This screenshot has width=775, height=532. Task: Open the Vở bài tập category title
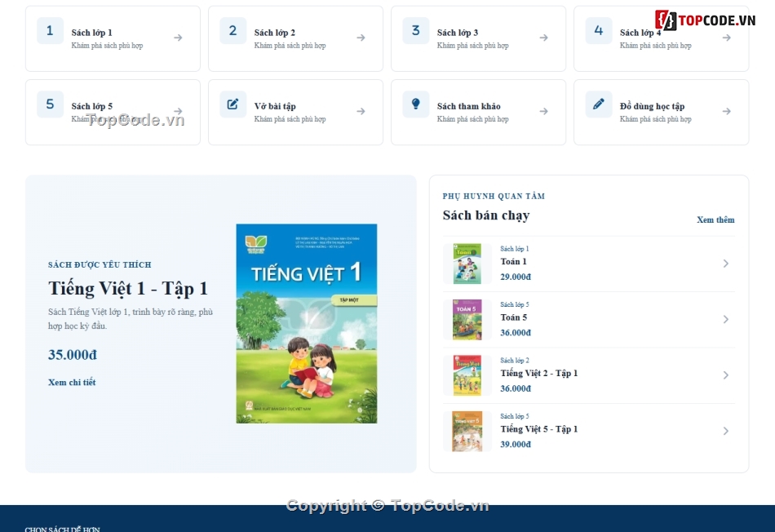click(x=275, y=106)
